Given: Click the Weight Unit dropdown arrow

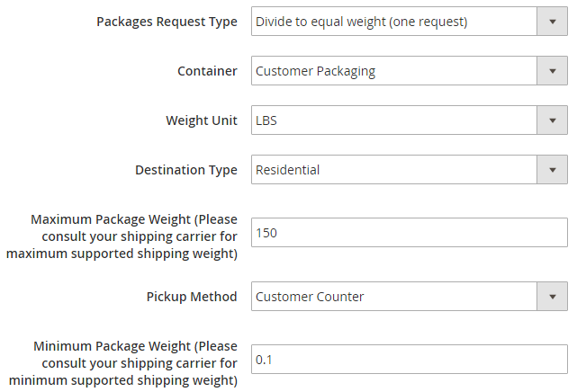Looking at the screenshot, I should click(x=551, y=120).
